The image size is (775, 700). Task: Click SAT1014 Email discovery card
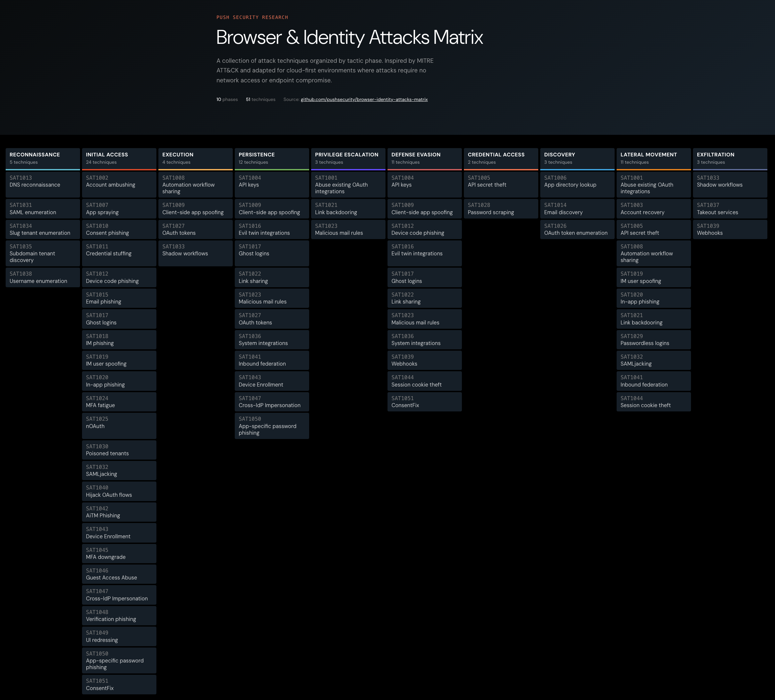coord(577,209)
